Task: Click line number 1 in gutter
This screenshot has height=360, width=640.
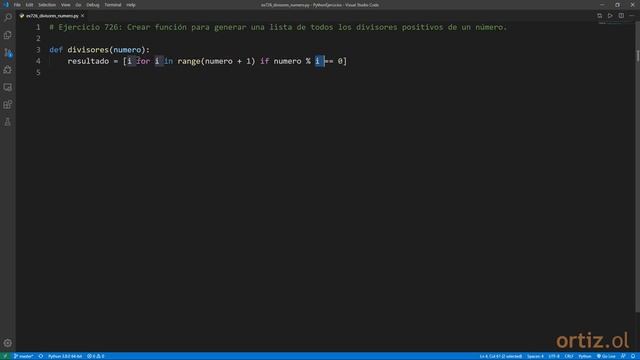Action: tap(38, 27)
